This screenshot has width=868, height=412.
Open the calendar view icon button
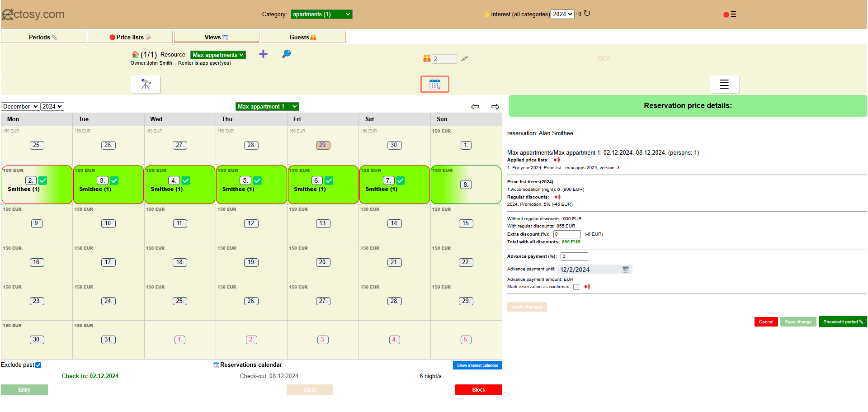pyautogui.click(x=434, y=84)
